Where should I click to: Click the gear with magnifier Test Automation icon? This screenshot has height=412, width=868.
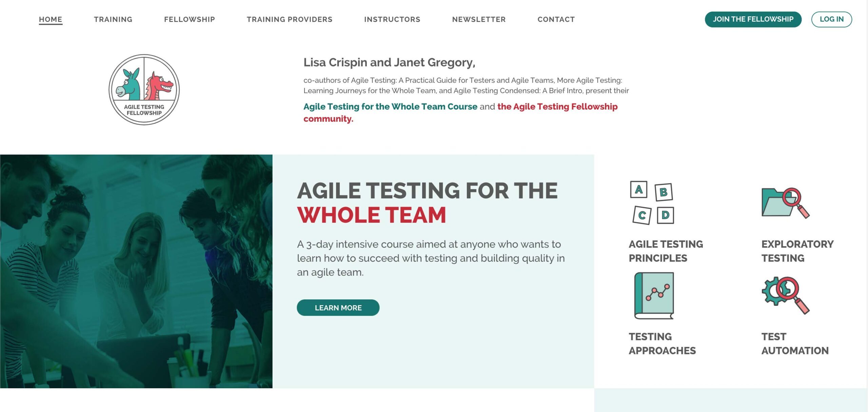click(785, 295)
